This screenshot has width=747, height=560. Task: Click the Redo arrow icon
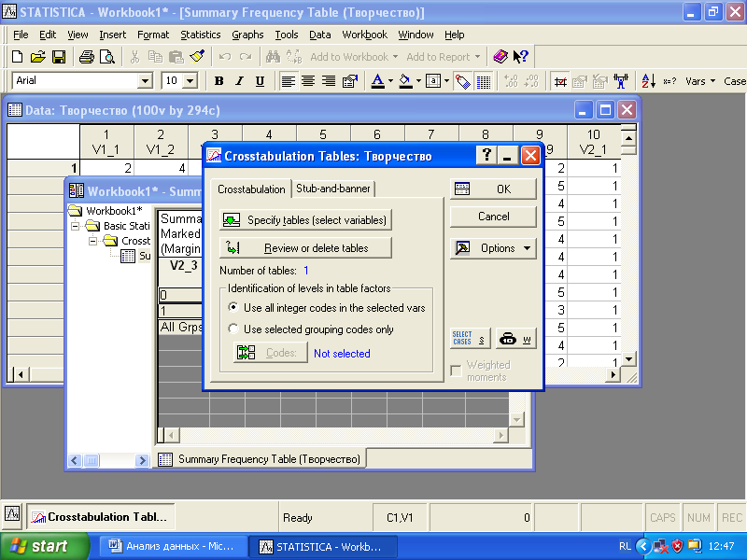click(x=246, y=57)
